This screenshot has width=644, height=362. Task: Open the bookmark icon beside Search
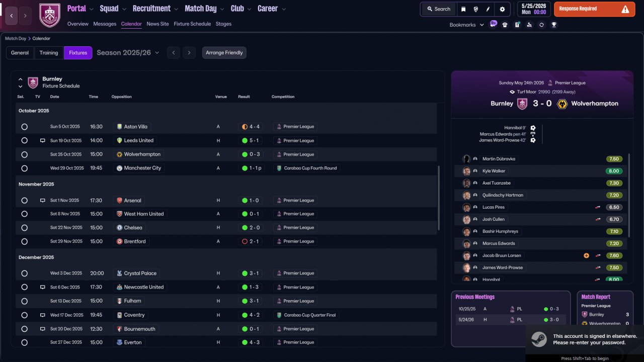[x=463, y=9]
